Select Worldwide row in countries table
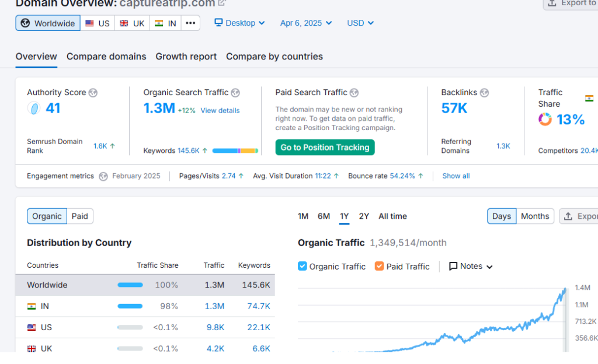 145,285
